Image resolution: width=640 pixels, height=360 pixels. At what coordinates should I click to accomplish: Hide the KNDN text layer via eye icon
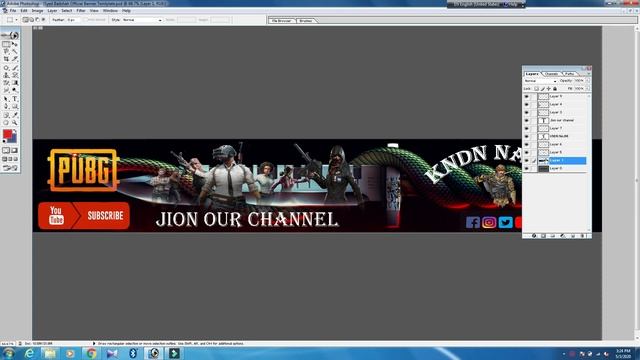pos(527,136)
